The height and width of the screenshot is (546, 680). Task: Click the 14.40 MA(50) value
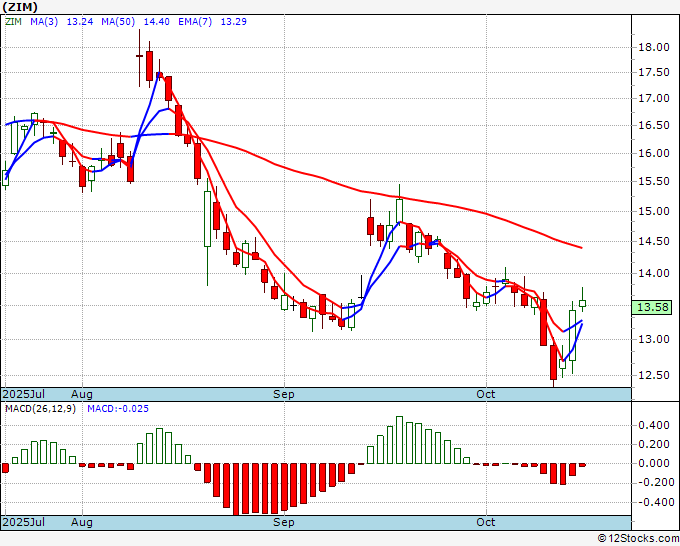click(157, 21)
